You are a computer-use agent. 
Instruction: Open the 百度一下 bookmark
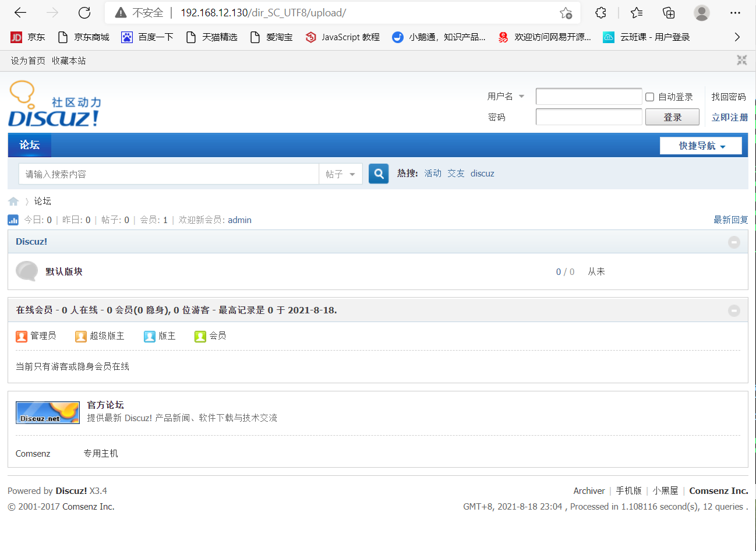click(x=147, y=37)
